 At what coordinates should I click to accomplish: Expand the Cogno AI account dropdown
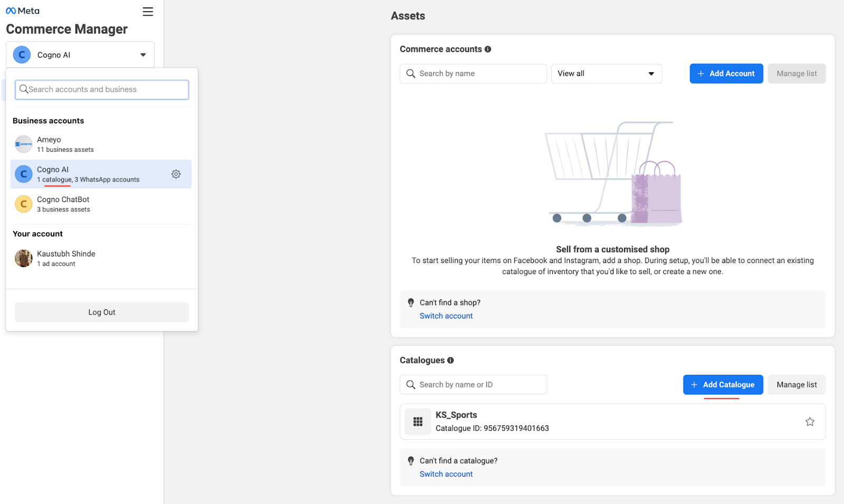click(80, 55)
